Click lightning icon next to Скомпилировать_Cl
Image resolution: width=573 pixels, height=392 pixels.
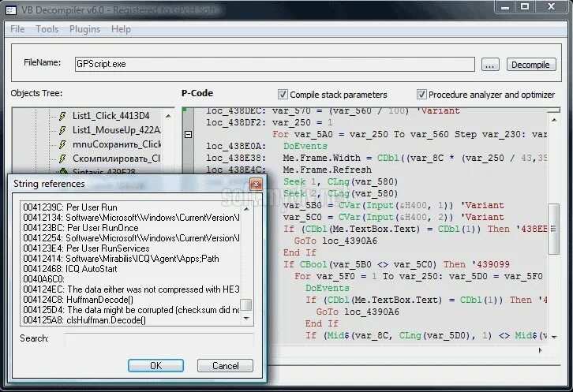(62, 159)
